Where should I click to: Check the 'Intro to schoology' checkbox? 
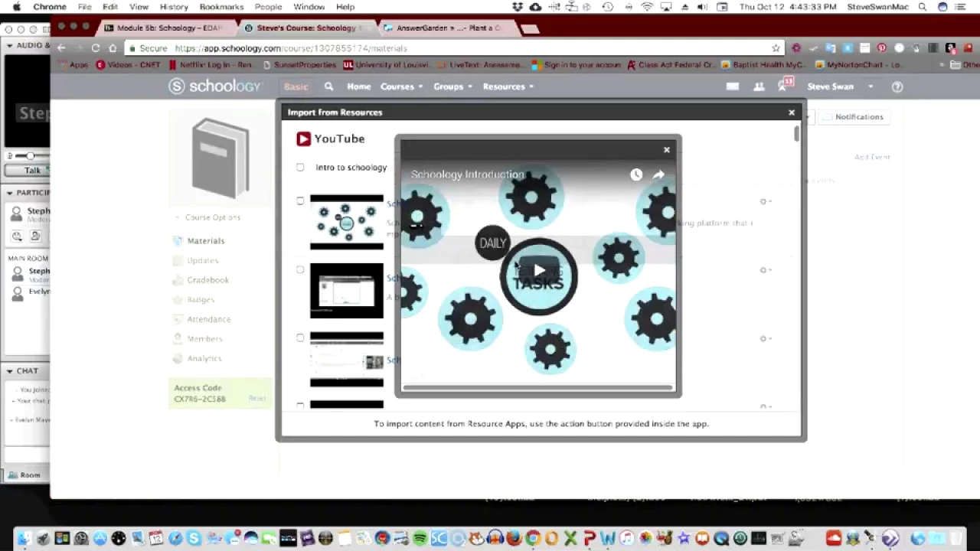pyautogui.click(x=300, y=167)
